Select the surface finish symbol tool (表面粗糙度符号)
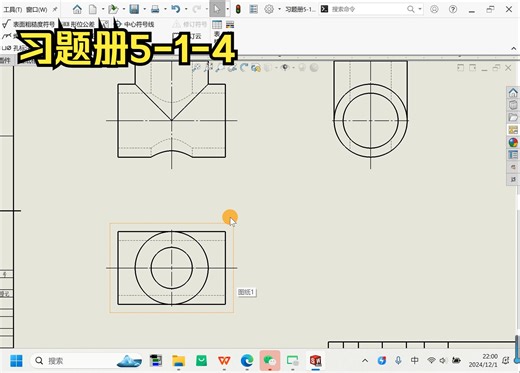The width and height of the screenshot is (520, 373). 28,24
